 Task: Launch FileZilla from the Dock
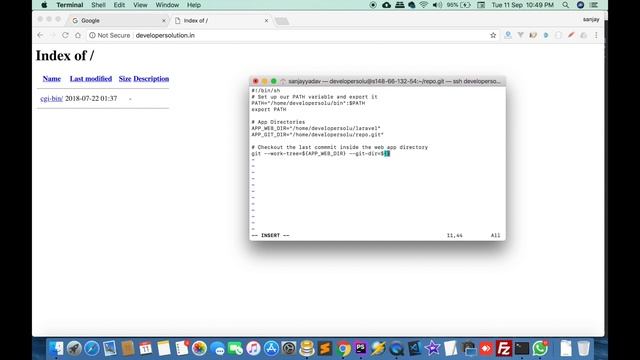tap(504, 349)
